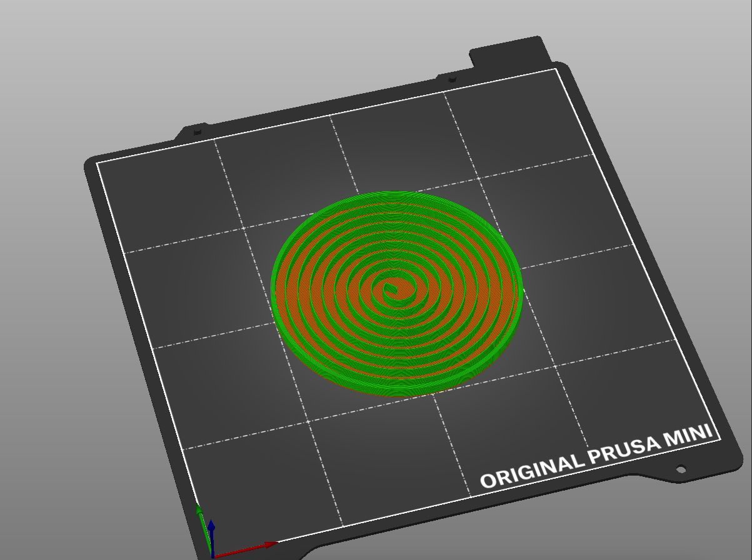Click the "ORIGINAL PRUSA MINI" bed label
Screen dimensions: 752x560
(x=597, y=457)
